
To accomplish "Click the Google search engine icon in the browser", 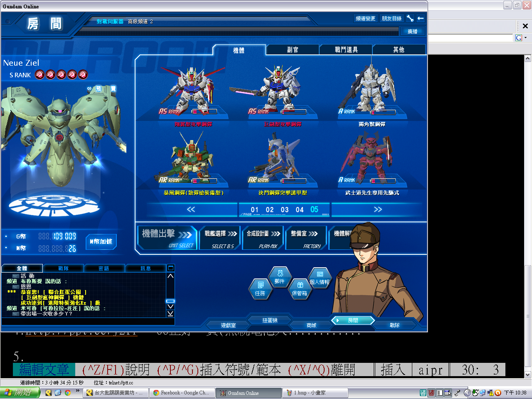I will [518, 38].
